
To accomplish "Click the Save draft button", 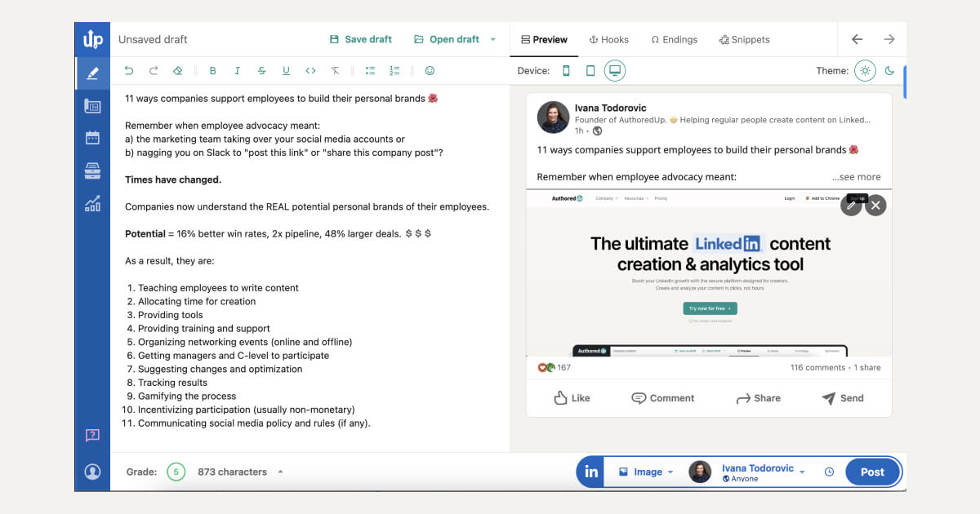I will coord(360,39).
